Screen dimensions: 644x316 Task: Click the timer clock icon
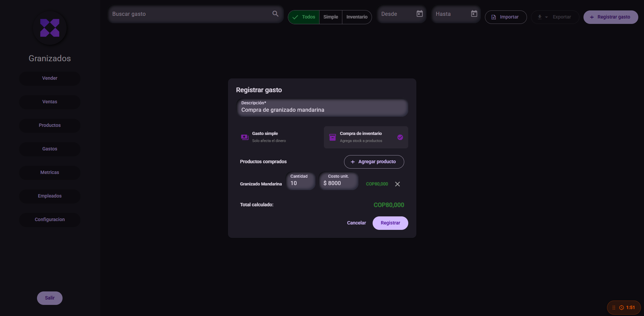(x=621, y=308)
